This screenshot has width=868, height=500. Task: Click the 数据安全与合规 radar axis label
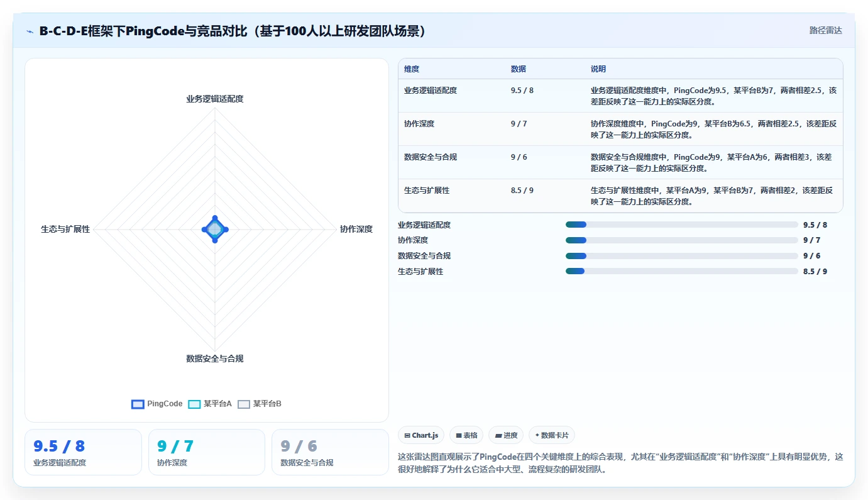(x=214, y=358)
